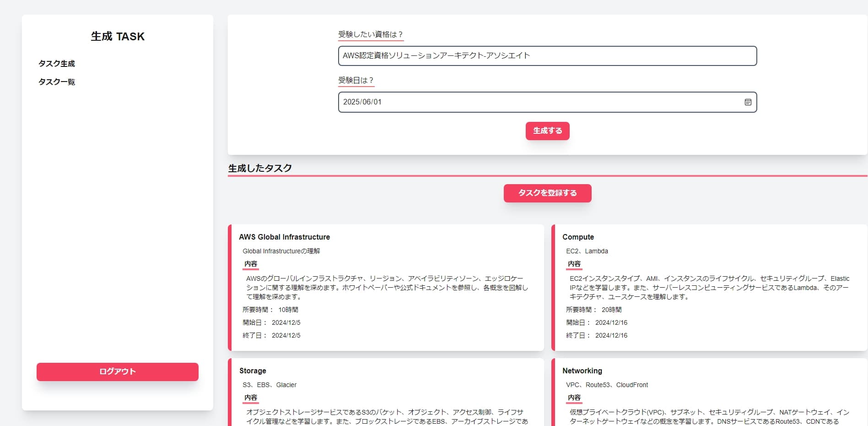Image resolution: width=868 pixels, height=426 pixels.
Task: Open the Compute card title
Action: (x=578, y=237)
